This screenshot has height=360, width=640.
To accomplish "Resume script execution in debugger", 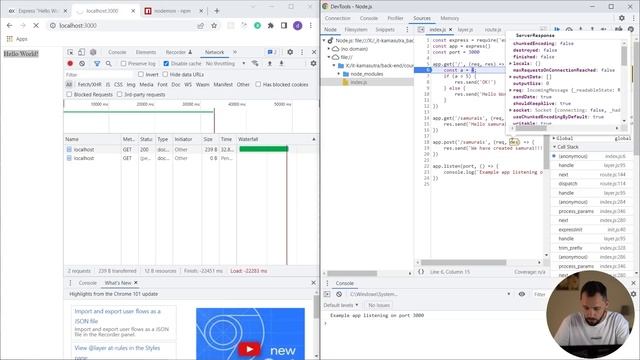I will 557,29.
